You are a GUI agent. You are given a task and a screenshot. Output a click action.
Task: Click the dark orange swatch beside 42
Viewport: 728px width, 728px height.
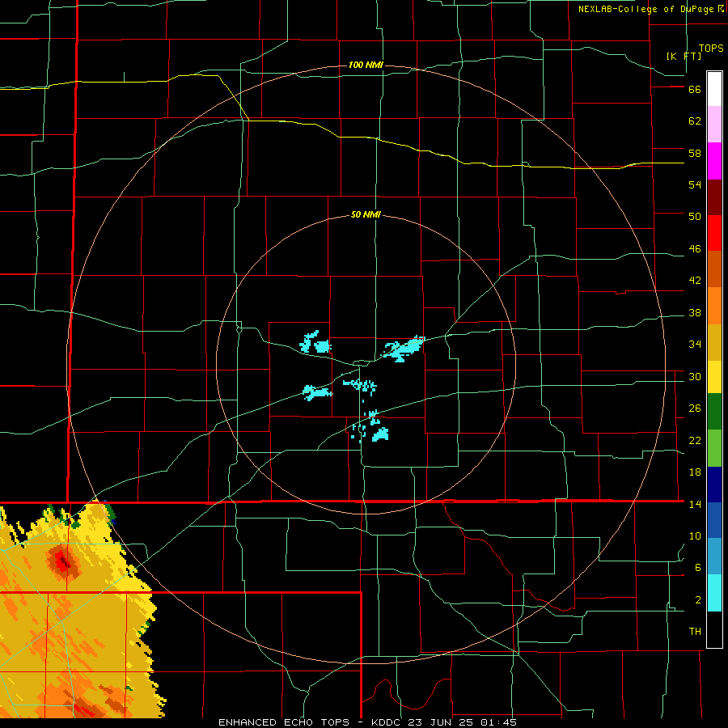click(714, 269)
